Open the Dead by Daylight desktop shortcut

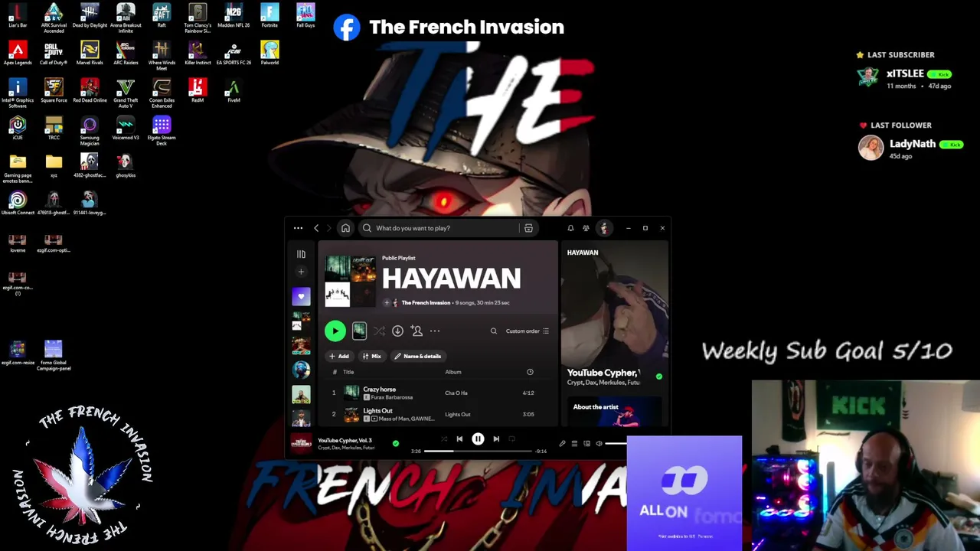point(90,17)
